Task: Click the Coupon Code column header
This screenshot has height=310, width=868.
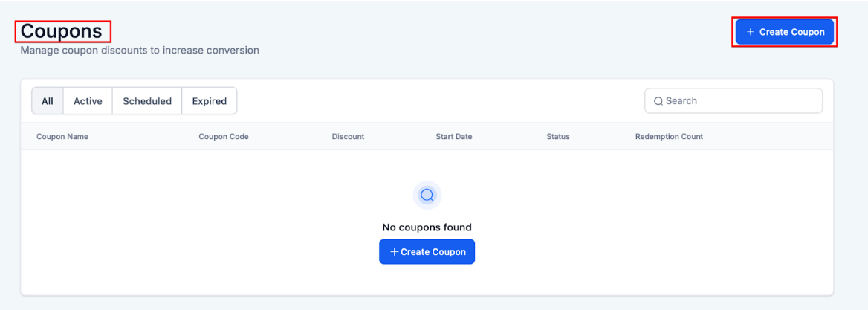Action: [x=224, y=137]
